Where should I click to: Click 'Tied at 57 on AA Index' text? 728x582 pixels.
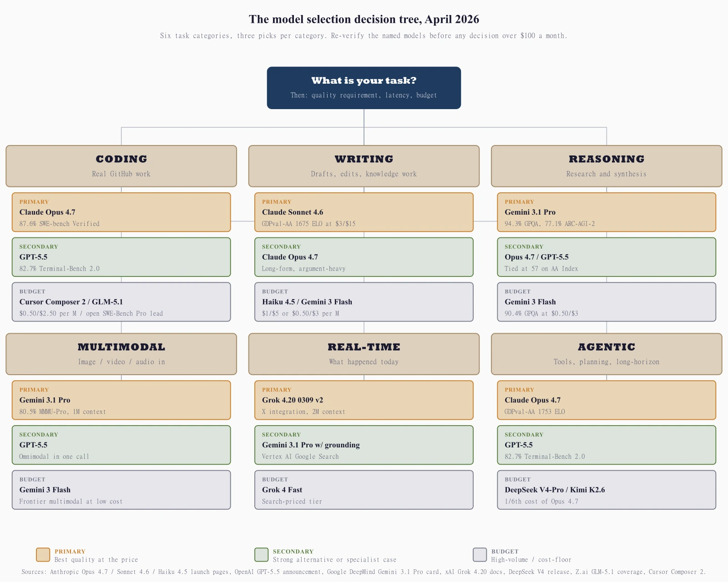pos(541,269)
